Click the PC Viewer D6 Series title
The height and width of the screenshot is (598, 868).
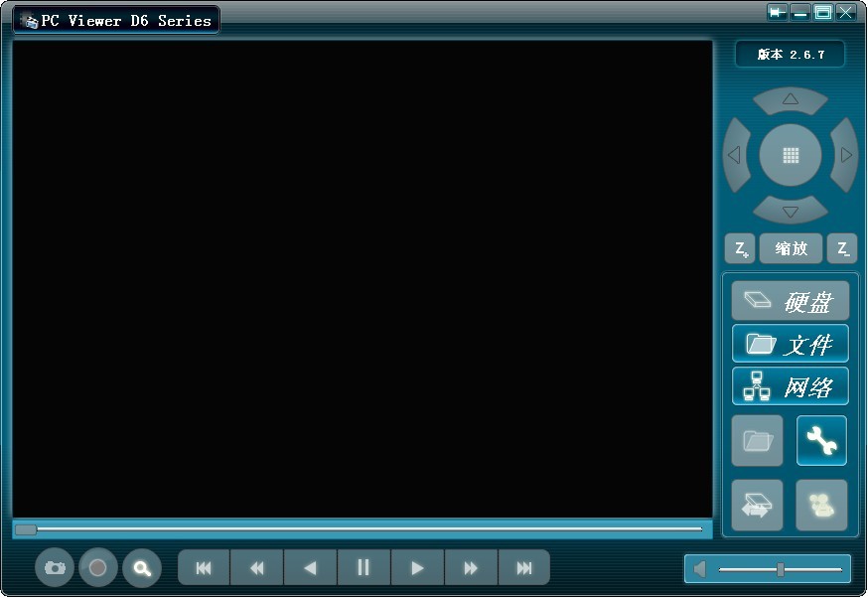coord(126,21)
